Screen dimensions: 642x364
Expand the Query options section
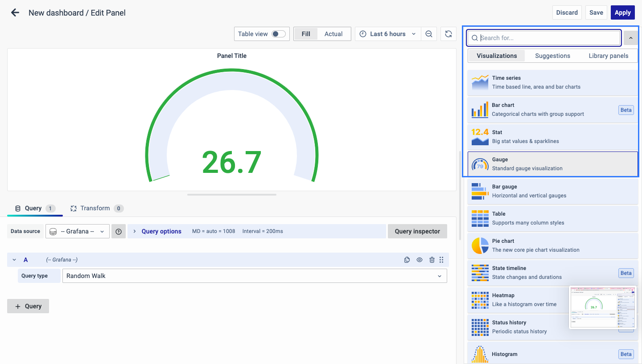point(161,231)
